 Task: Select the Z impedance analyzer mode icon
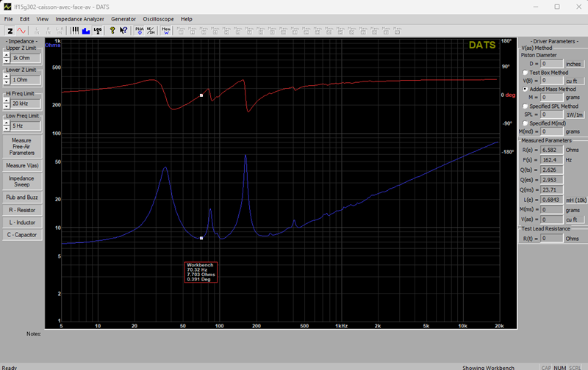click(10, 31)
